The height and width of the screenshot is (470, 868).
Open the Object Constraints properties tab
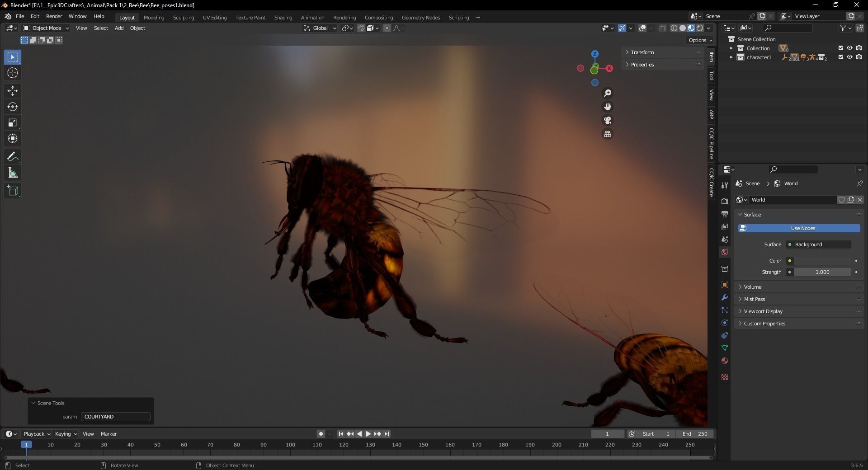725,335
